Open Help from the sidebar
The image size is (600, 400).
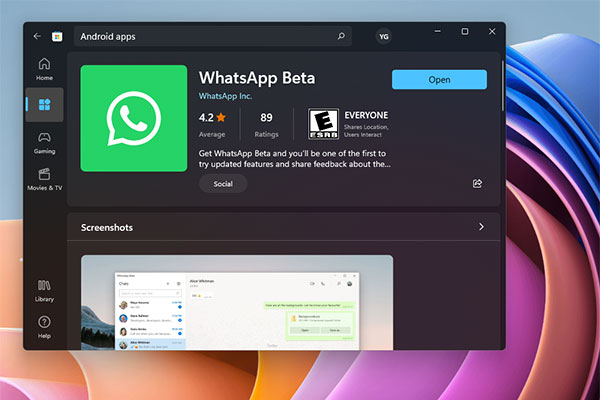click(44, 327)
